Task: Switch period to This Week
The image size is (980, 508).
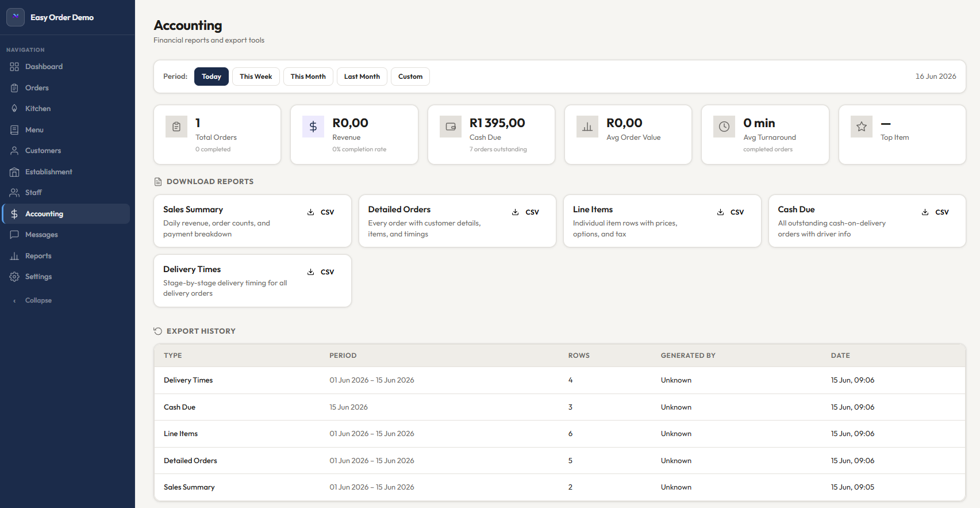Action: [256, 77]
